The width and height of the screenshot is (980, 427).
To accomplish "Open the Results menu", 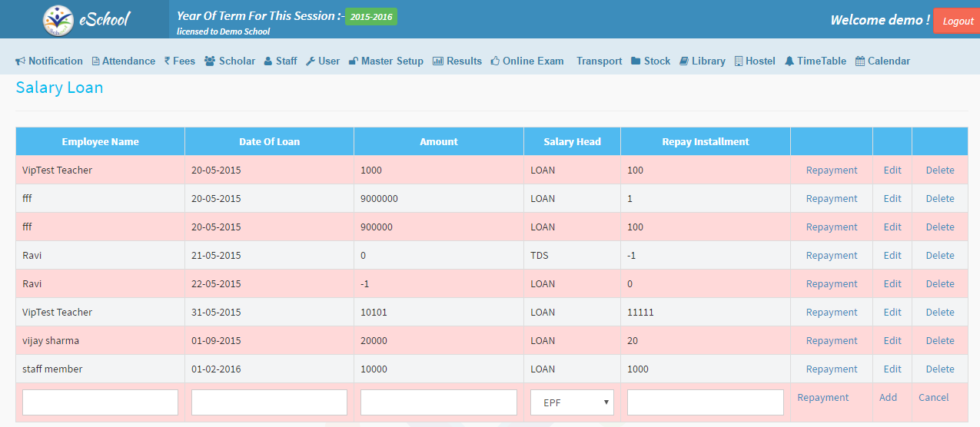I will coord(457,61).
